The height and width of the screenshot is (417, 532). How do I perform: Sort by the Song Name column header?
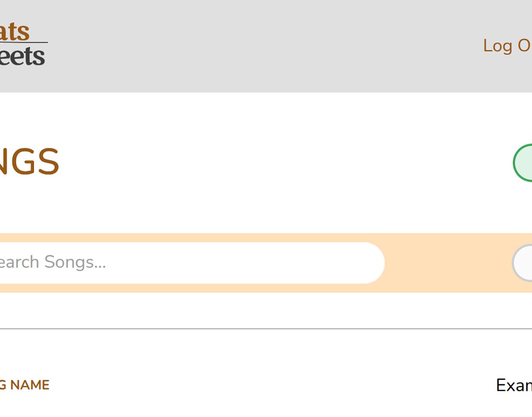coord(25,385)
